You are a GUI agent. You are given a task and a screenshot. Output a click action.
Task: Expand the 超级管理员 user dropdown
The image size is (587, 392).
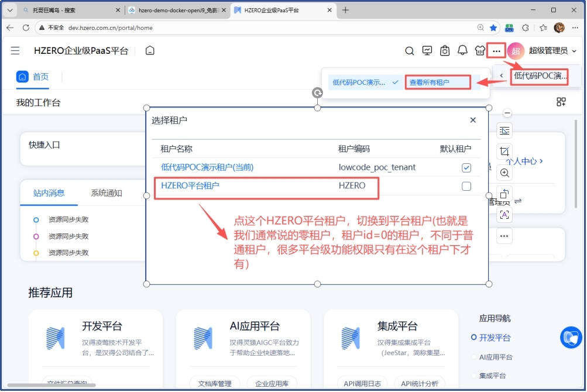(574, 51)
